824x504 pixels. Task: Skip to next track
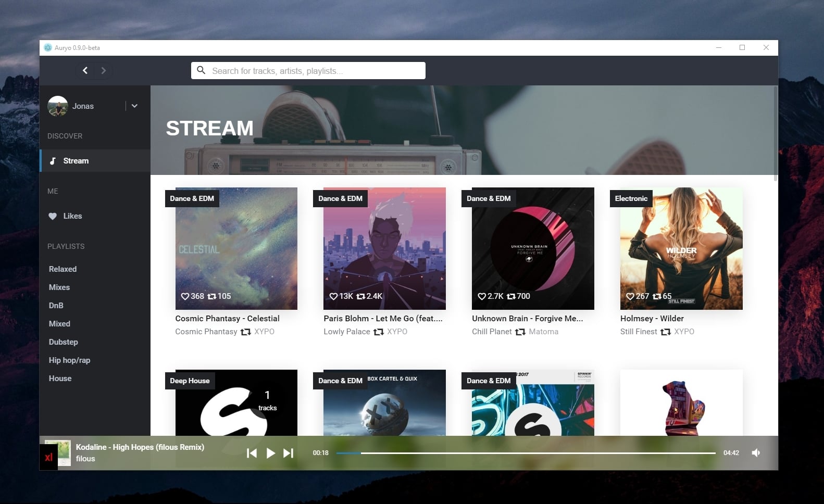(289, 453)
